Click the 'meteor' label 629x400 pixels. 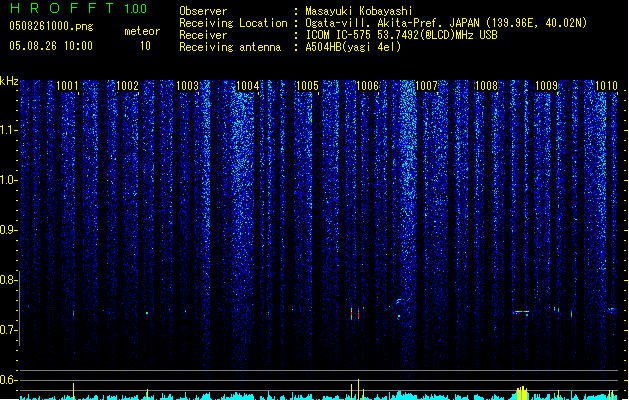(x=142, y=31)
